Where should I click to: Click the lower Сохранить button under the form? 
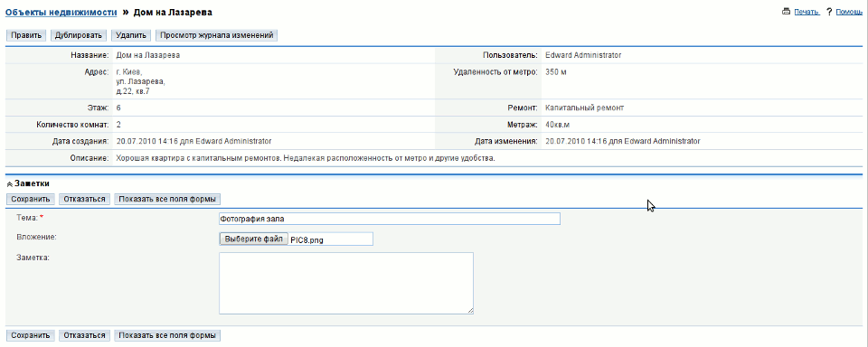pyautogui.click(x=31, y=335)
